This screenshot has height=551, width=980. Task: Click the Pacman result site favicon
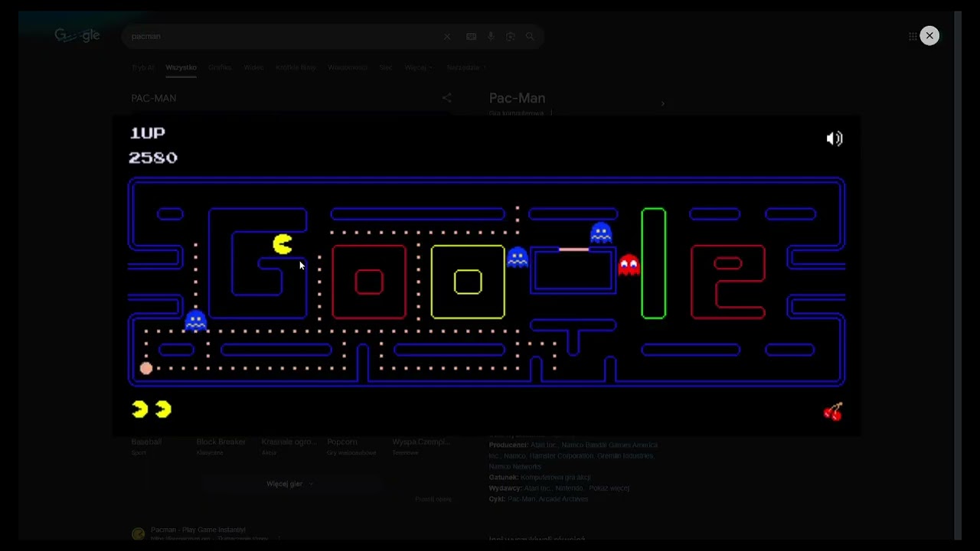138,534
